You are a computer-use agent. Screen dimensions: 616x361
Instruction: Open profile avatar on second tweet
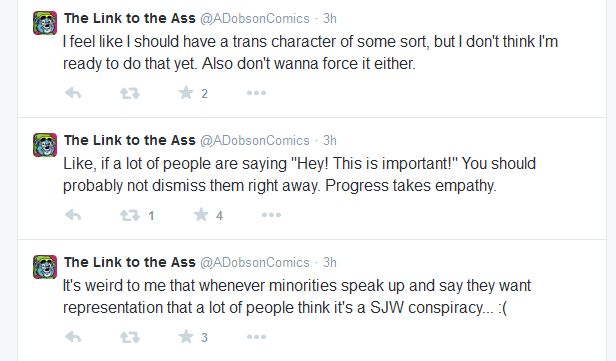tap(45, 145)
